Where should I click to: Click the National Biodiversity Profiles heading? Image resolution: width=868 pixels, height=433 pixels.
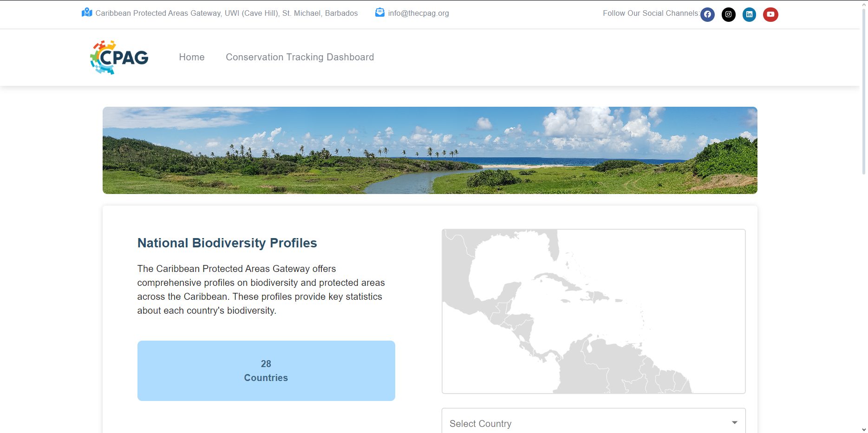coord(227,243)
